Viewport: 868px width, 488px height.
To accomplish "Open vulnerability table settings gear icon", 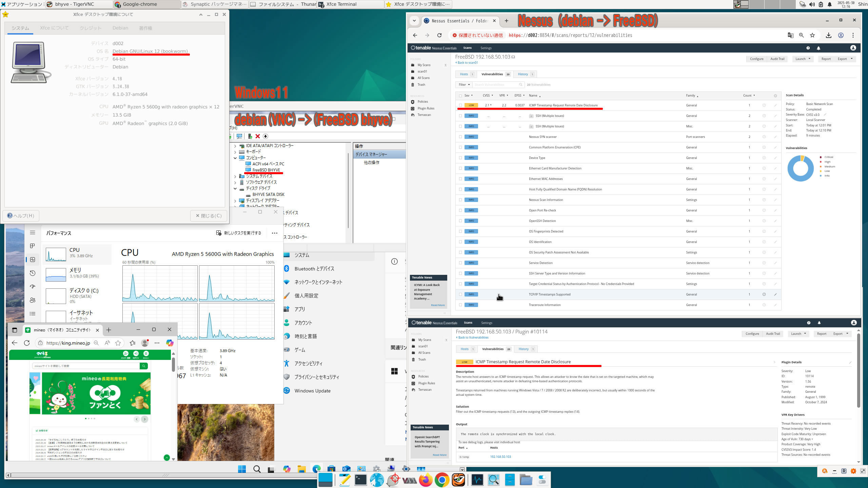I will [775, 96].
